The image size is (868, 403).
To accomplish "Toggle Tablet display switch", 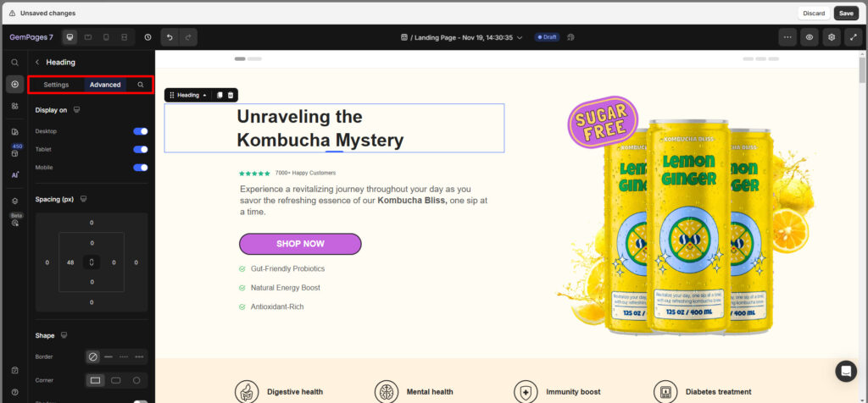I will coord(141,149).
